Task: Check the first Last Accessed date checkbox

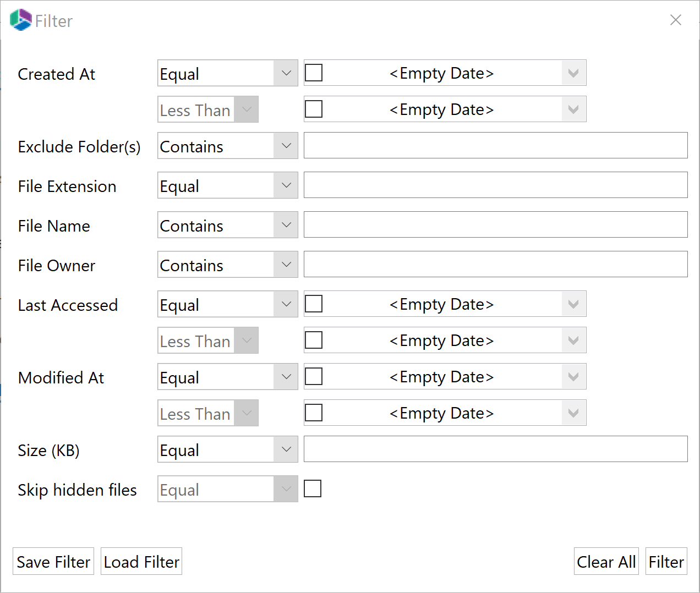Action: pyautogui.click(x=314, y=304)
